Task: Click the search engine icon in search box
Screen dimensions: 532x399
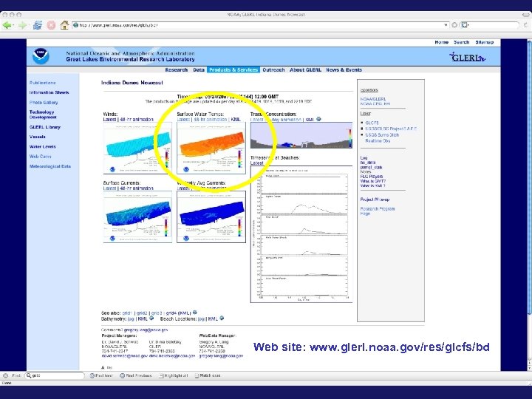Action: coord(465,25)
